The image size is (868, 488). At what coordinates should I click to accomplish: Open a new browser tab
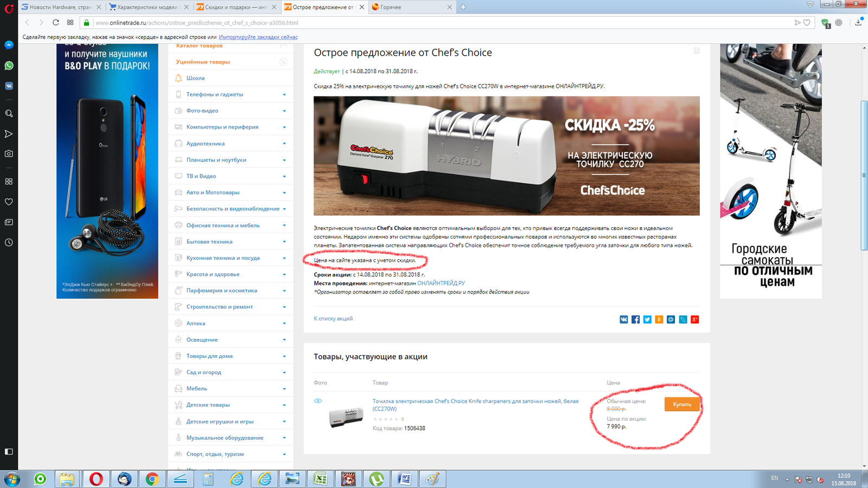click(463, 7)
